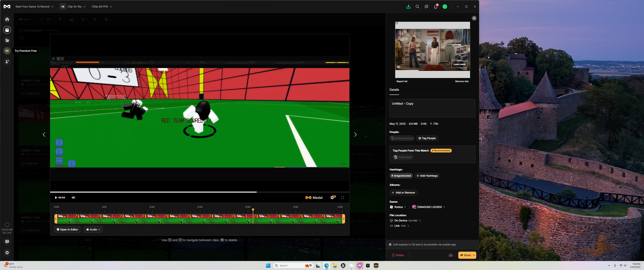The width and height of the screenshot is (644, 270).
Task: Open the messages chat icon in title bar
Action: coord(426,7)
